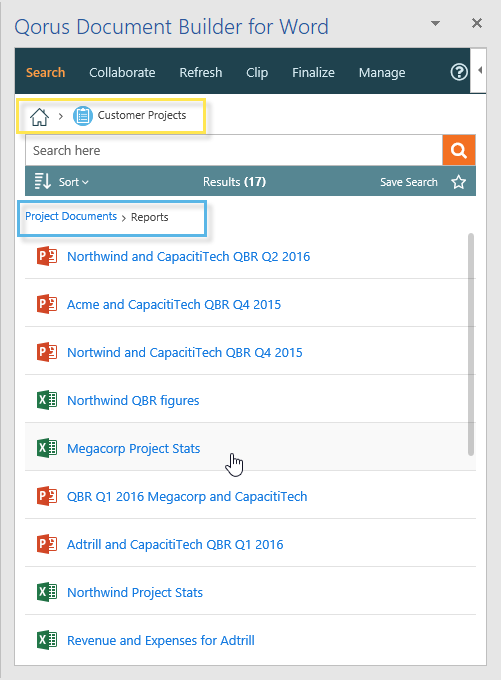Open the Finalize tab
501x680 pixels.
click(x=313, y=72)
